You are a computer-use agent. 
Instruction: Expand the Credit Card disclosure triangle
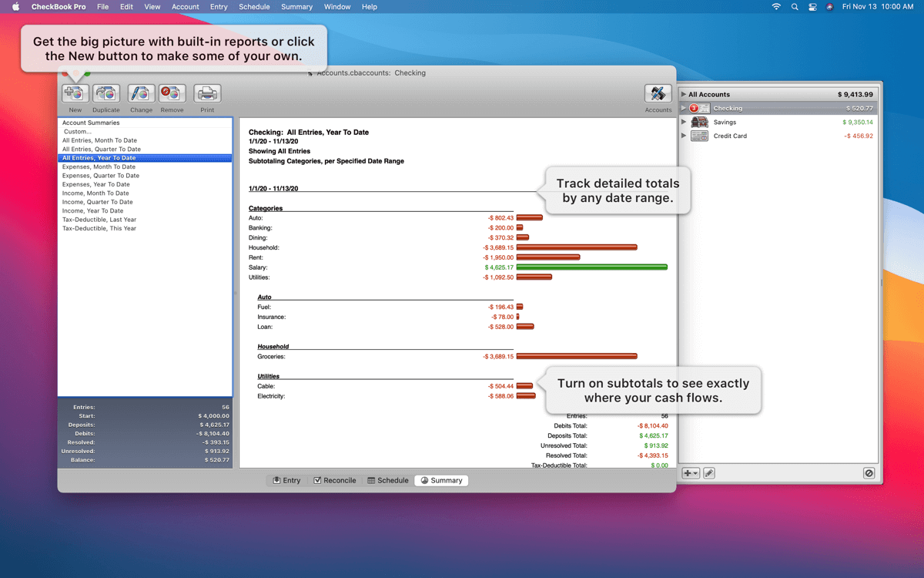tap(683, 136)
